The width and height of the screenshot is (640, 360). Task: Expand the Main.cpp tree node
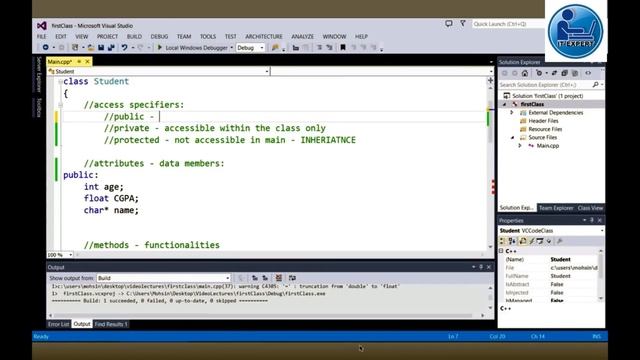pos(520,146)
